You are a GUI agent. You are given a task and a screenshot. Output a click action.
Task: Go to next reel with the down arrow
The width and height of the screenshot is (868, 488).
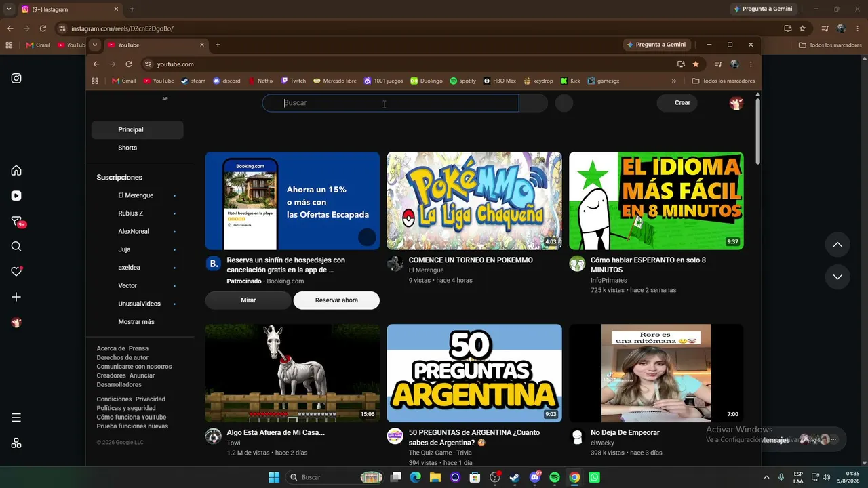[837, 277]
